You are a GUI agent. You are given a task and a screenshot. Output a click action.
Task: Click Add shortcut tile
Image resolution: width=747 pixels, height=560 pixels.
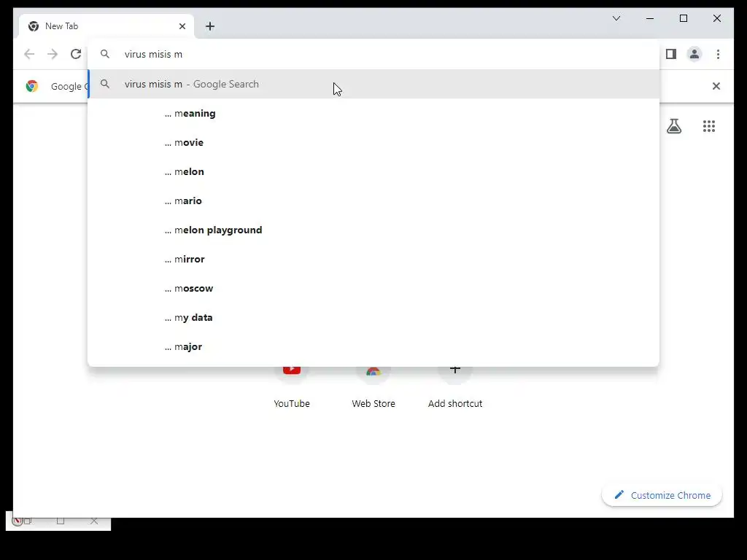(x=455, y=386)
